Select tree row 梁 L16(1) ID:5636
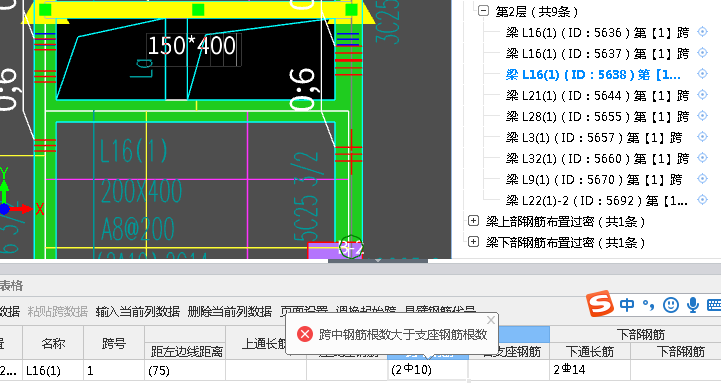This screenshot has width=721, height=392. (597, 33)
